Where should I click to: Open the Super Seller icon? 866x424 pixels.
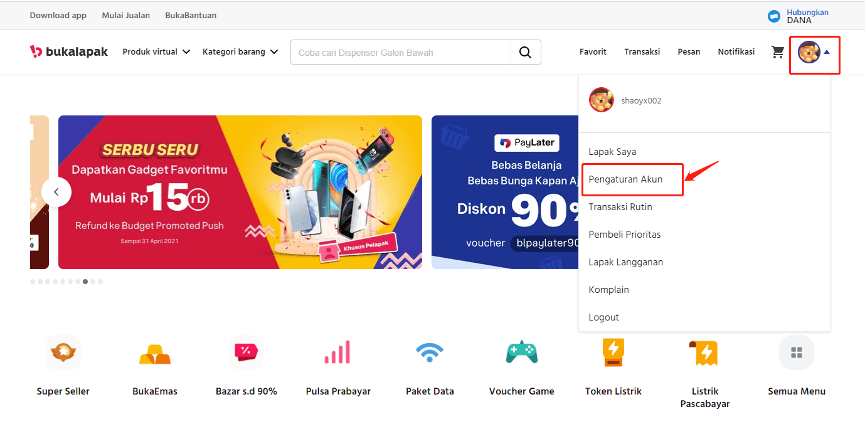pyautogui.click(x=63, y=352)
